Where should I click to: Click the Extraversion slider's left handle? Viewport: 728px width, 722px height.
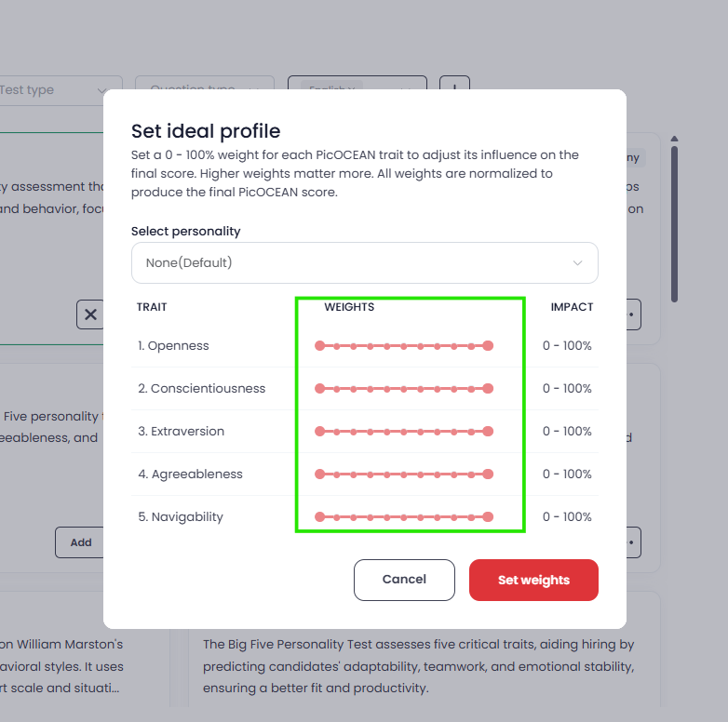point(320,431)
